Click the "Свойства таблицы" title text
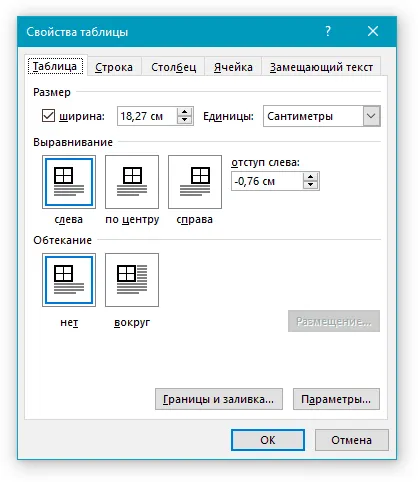This screenshot has height=482, width=418. click(x=77, y=32)
